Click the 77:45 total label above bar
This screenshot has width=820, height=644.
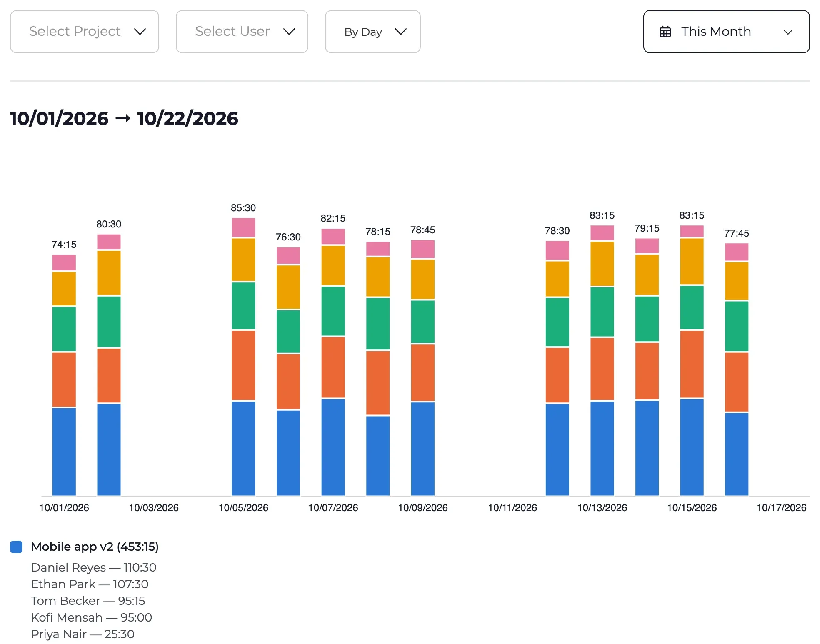[x=737, y=233]
